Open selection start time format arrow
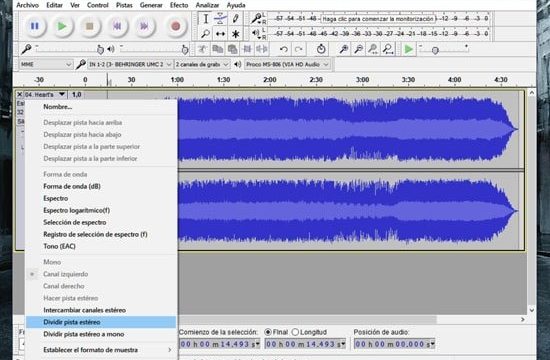 [x=258, y=344]
